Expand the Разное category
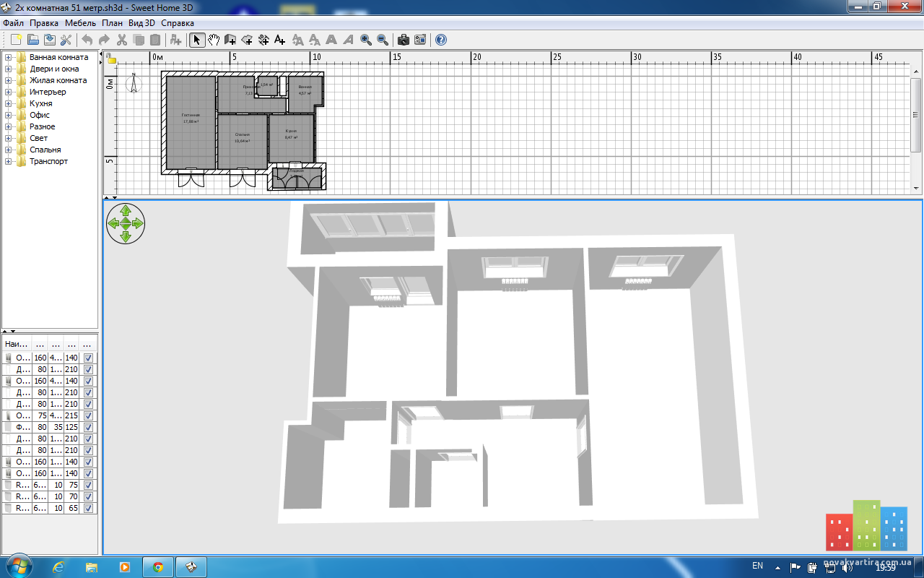This screenshot has height=578, width=924. 8,126
